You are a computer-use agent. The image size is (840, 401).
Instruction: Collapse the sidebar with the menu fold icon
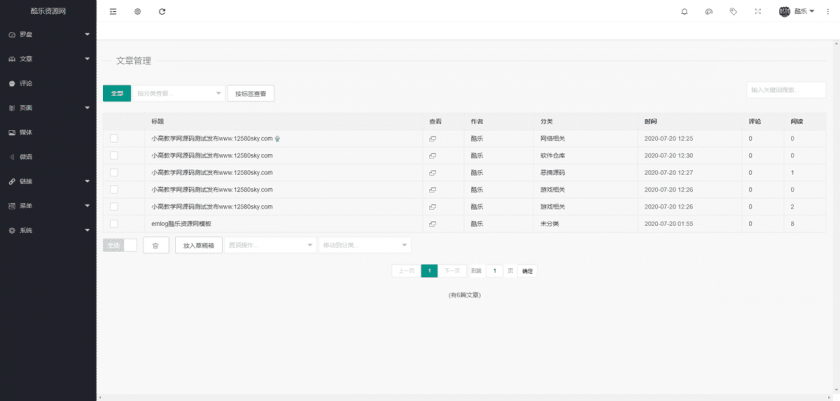113,11
